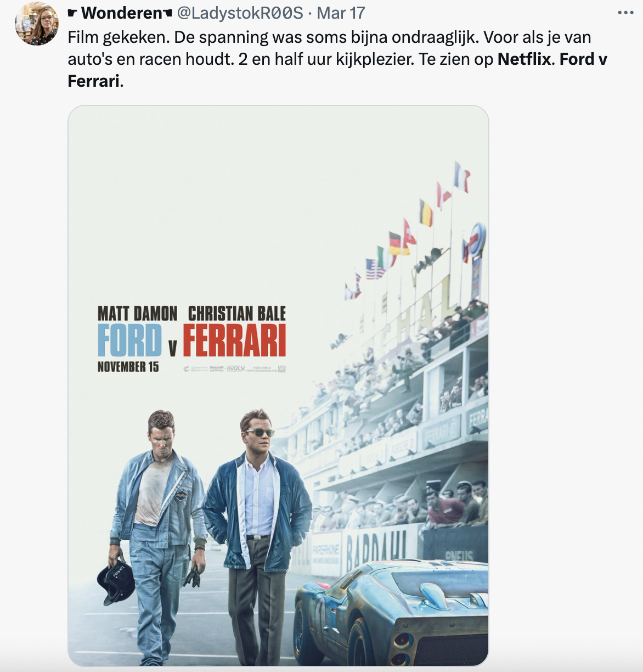Open the tweet via Mar 17 timestamp

[x=341, y=13]
